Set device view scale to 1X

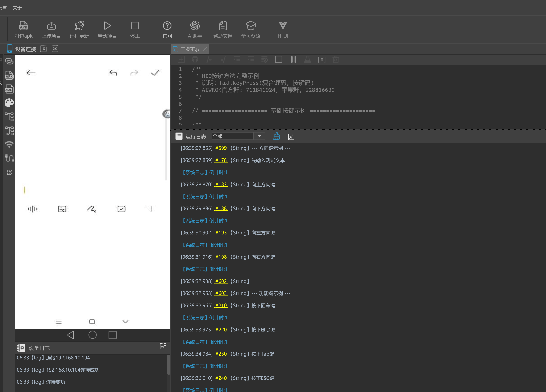pos(43,49)
